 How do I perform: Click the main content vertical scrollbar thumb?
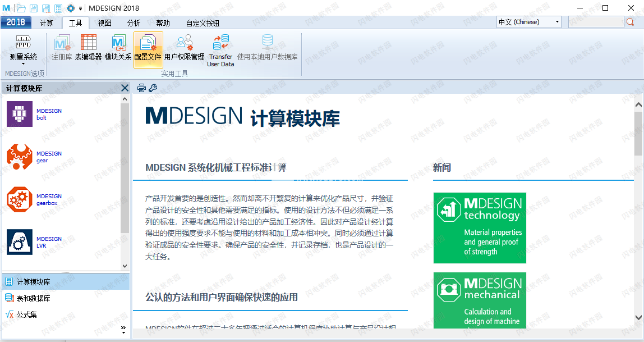coord(638,133)
